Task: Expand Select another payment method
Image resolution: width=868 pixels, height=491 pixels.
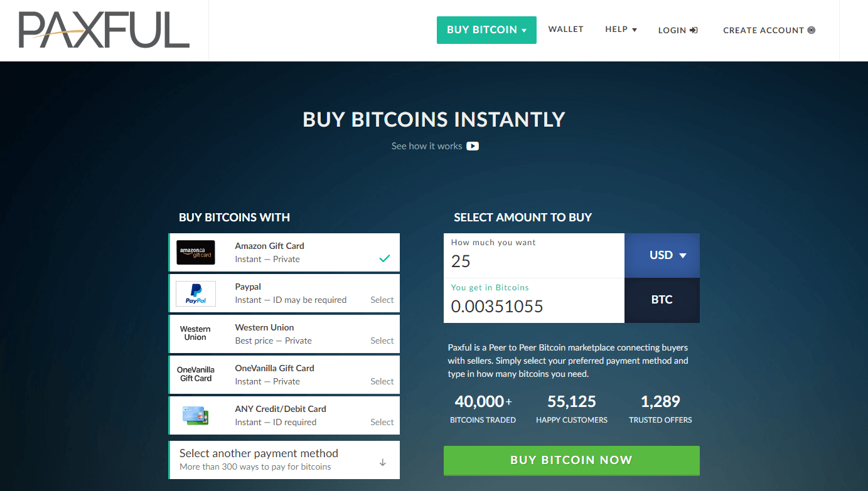Action: (x=284, y=460)
